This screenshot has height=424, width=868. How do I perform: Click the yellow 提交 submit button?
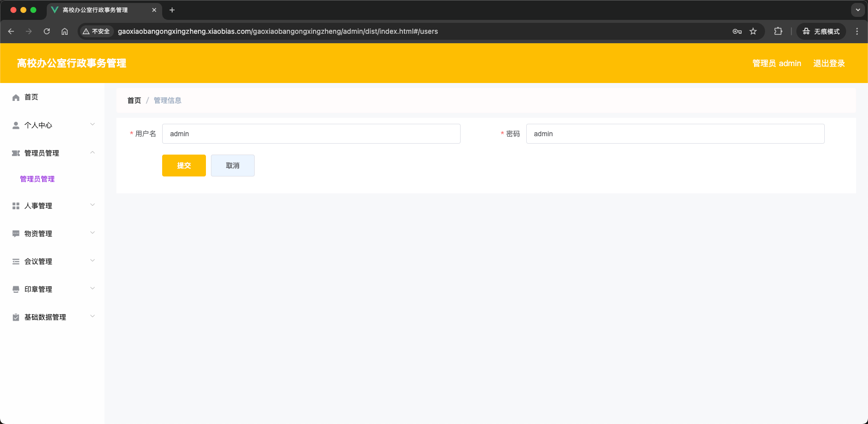(184, 166)
